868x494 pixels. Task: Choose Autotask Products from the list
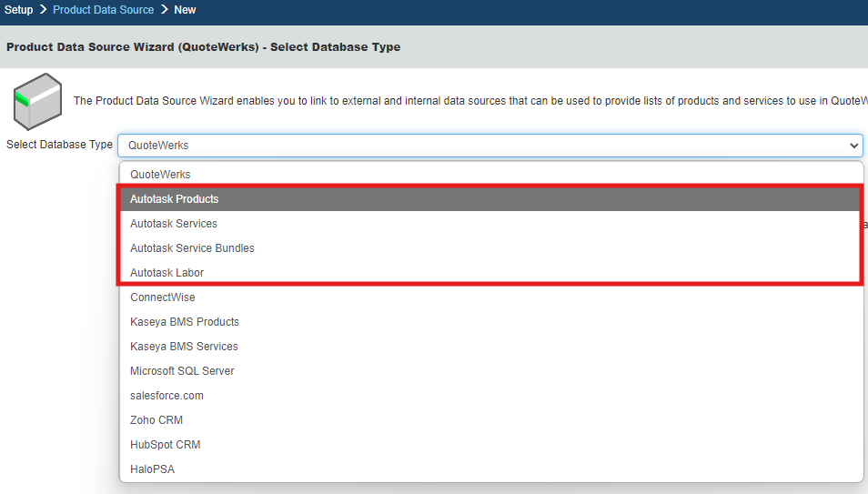175,198
